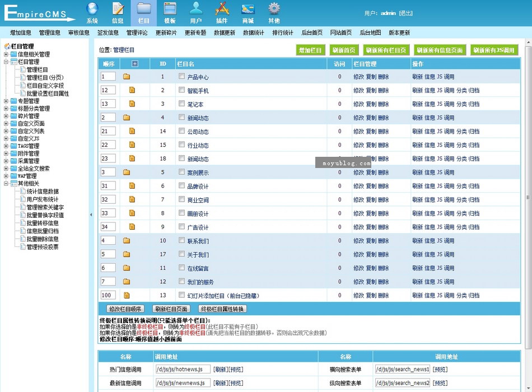Tick the 案例展示 row checkbox
Screen dimensions: 532x392
[x=182, y=172]
